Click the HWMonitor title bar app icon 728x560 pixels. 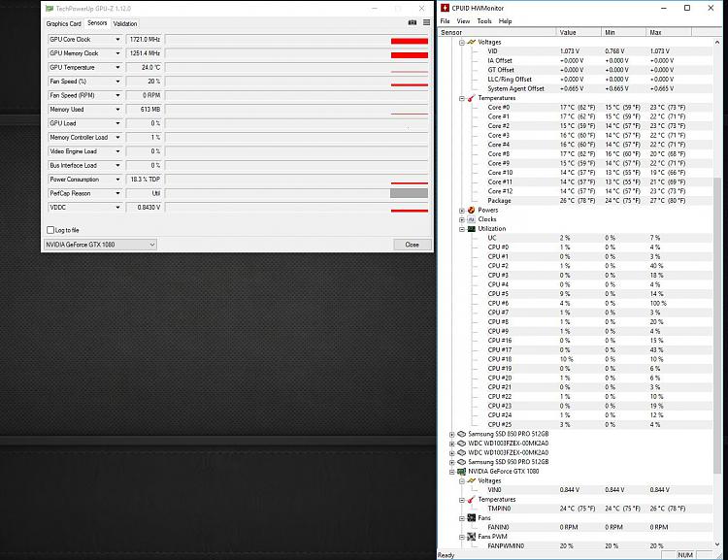445,8
